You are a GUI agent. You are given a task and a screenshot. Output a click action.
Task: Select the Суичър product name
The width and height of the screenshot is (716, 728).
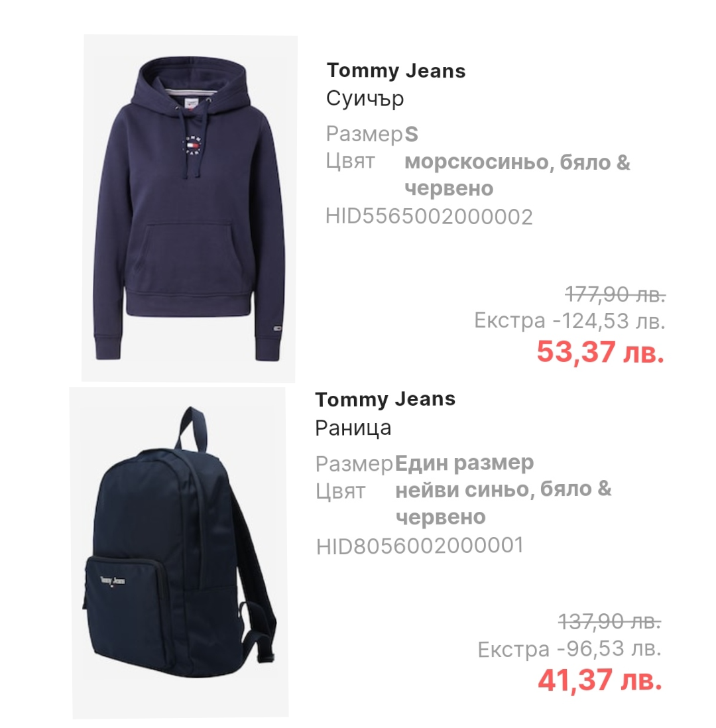(x=365, y=98)
